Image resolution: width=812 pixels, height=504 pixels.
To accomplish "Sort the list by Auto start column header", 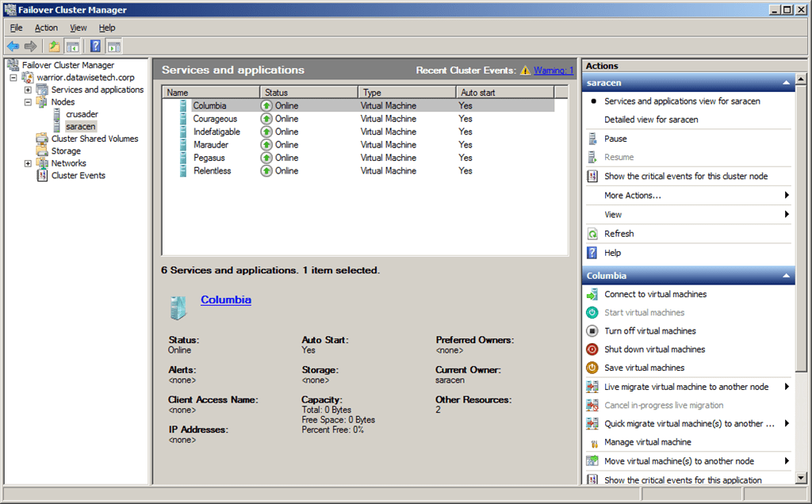I will click(505, 93).
